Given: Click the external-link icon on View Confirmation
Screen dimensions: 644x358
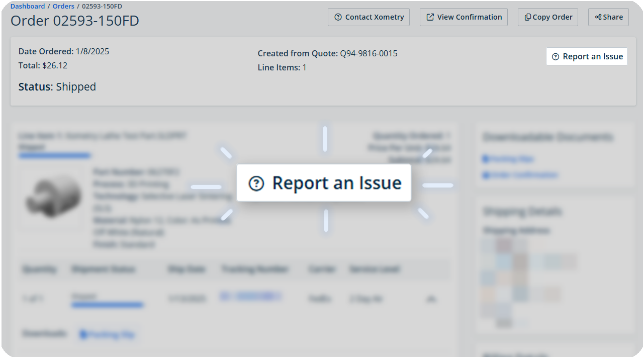Looking at the screenshot, I should pos(430,17).
